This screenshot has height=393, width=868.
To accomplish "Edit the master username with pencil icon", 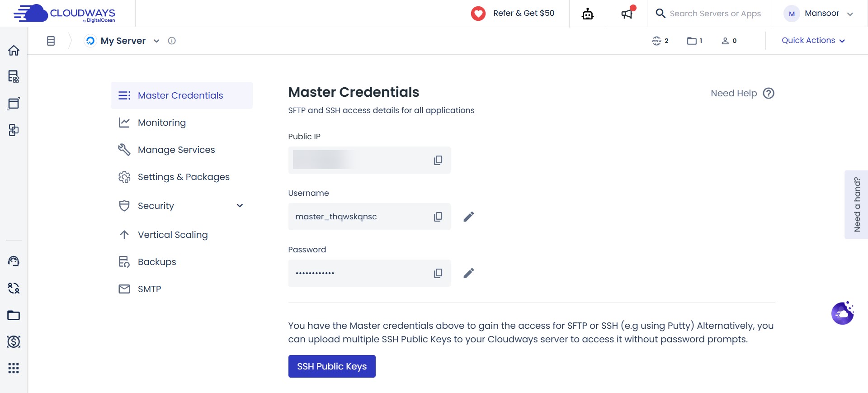I will (x=469, y=217).
